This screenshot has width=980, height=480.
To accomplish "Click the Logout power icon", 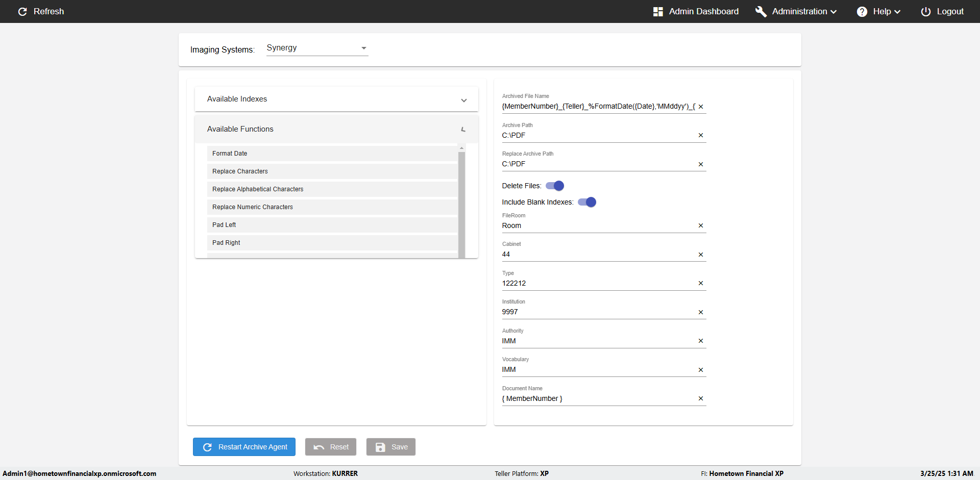I will point(925,12).
